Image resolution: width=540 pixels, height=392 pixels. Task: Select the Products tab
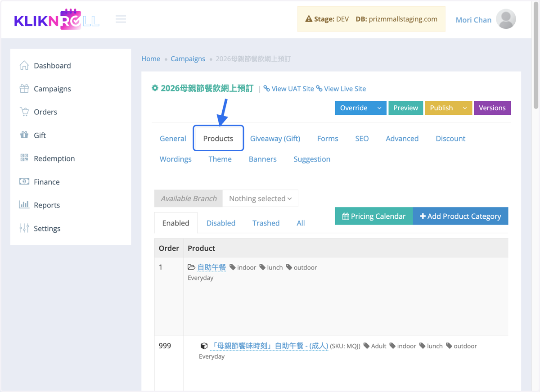218,138
